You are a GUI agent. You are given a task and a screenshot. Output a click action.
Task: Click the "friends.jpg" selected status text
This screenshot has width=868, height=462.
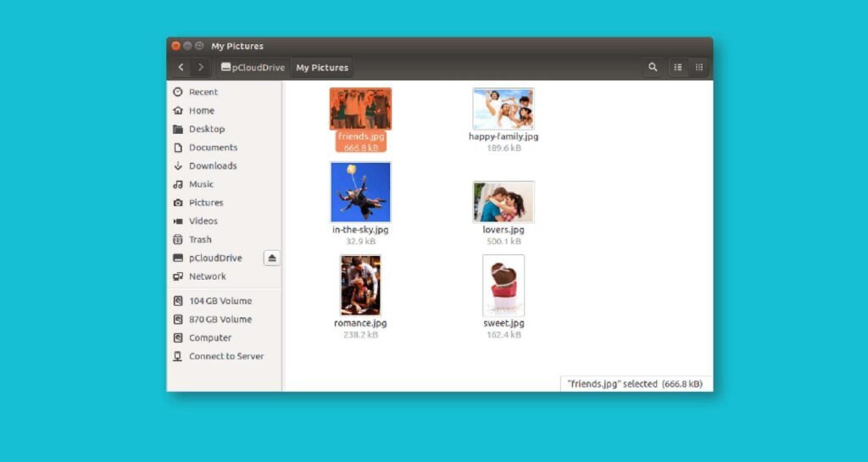[635, 384]
